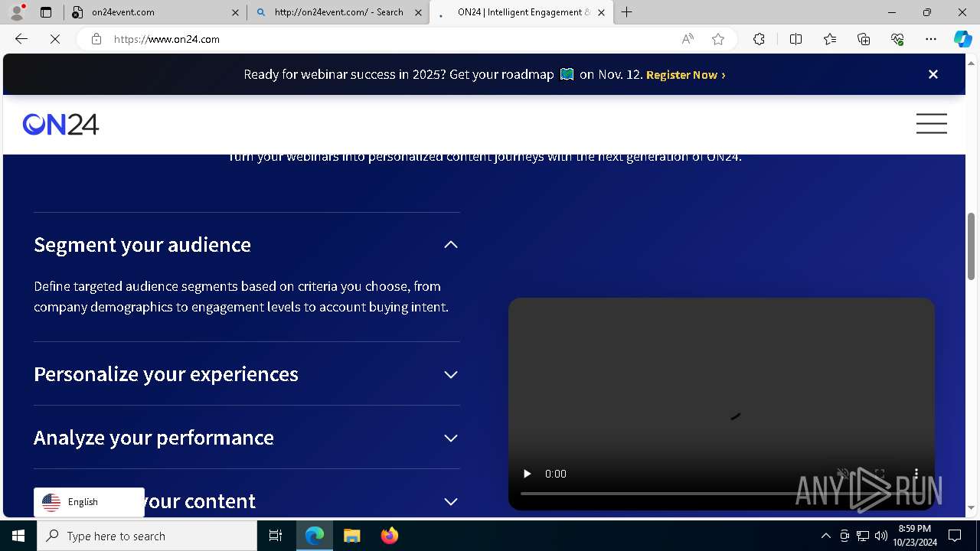Open video more options menu
Image resolution: width=980 pixels, height=551 pixels.
(916, 474)
